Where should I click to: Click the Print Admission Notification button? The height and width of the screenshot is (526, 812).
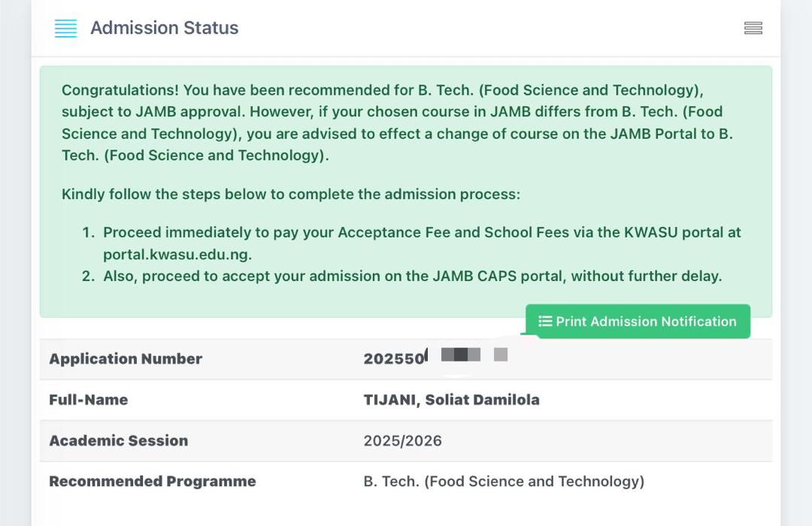(x=638, y=322)
